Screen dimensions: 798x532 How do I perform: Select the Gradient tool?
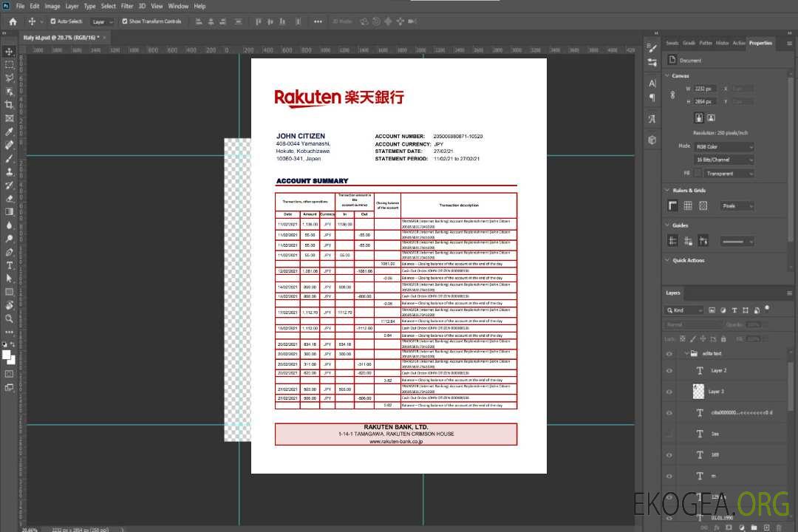(x=9, y=212)
